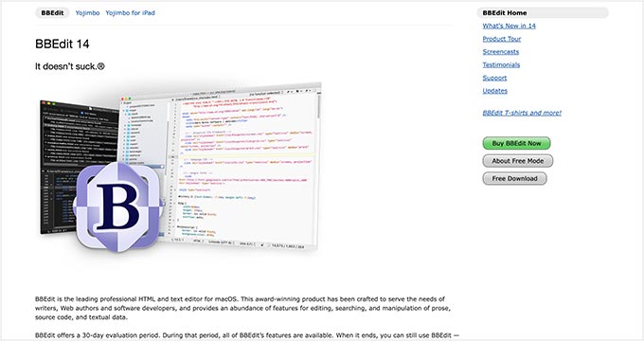Select the BBEdit product tab

(52, 12)
